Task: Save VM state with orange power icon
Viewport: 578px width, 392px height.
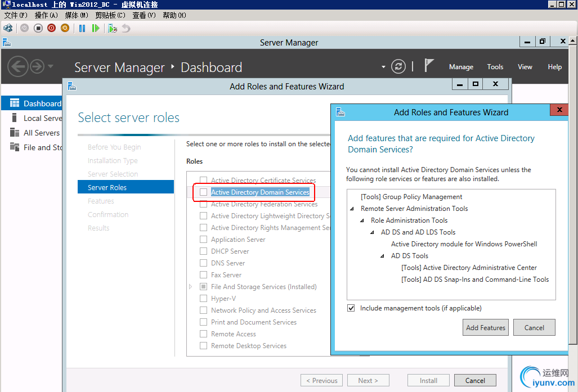Action: [x=65, y=28]
